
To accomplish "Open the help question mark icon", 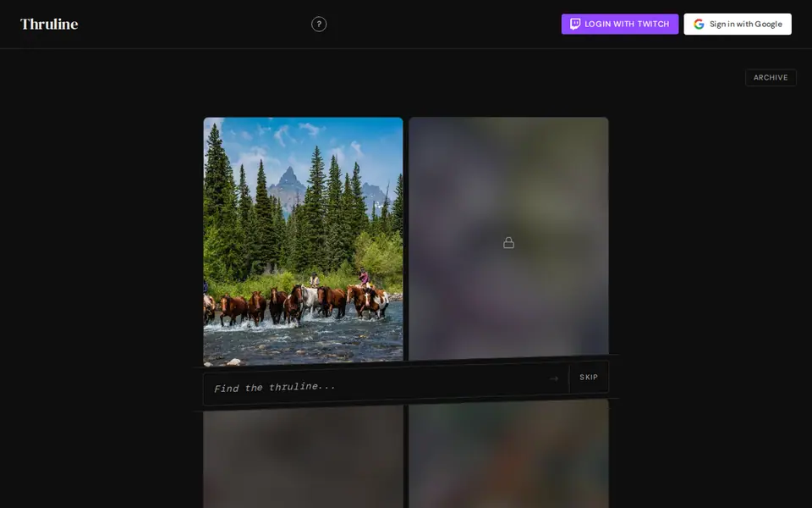I will point(319,25).
